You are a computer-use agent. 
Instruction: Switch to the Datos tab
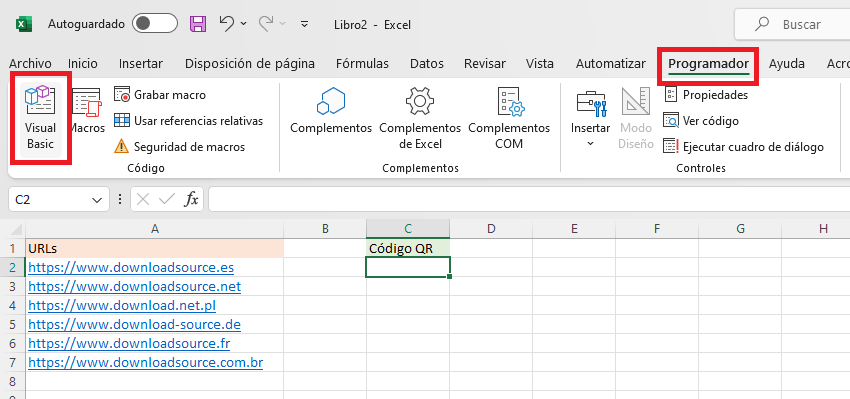tap(427, 63)
